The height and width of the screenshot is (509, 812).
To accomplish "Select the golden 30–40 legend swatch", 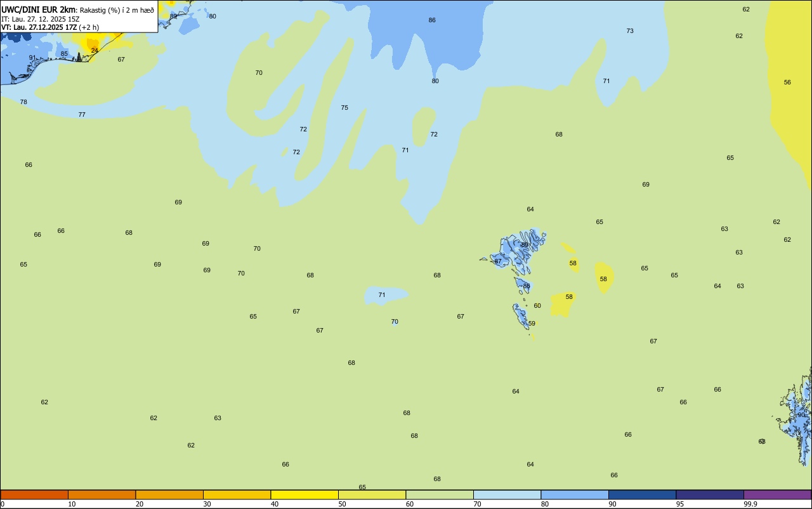I will pos(237,494).
